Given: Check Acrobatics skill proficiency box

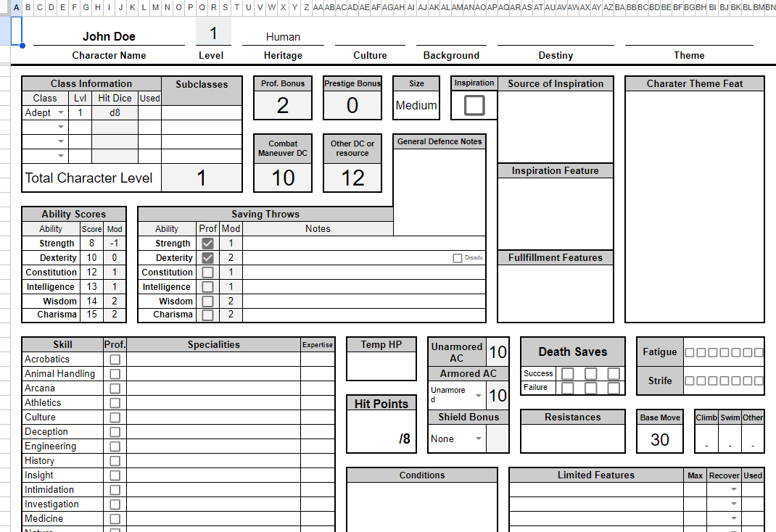Looking at the screenshot, I should 115,359.
